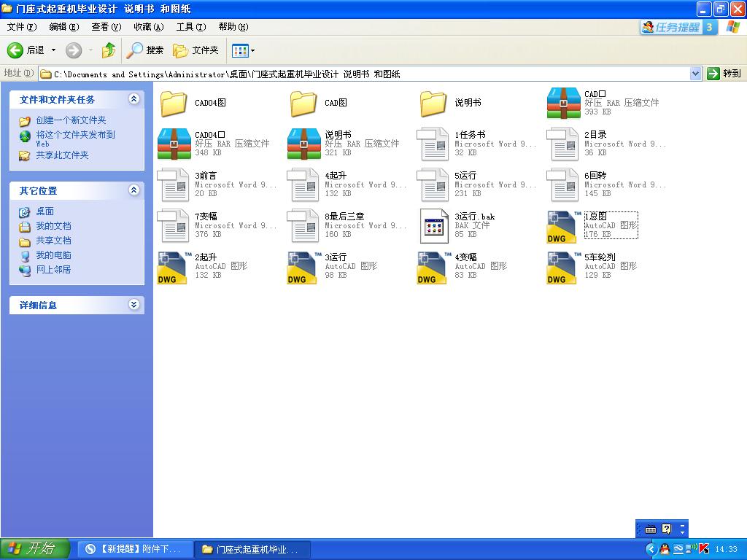Select the 5车轮列 DWG drawing icon

coord(564,268)
